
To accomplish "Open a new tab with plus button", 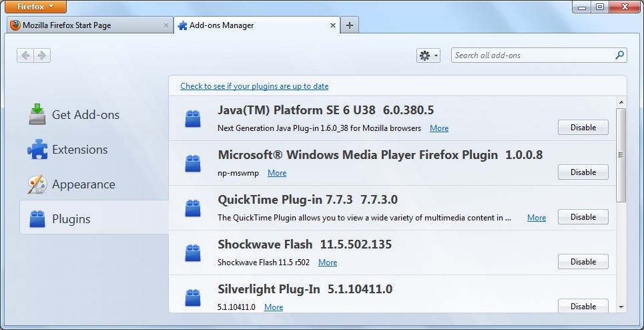I will 349,25.
